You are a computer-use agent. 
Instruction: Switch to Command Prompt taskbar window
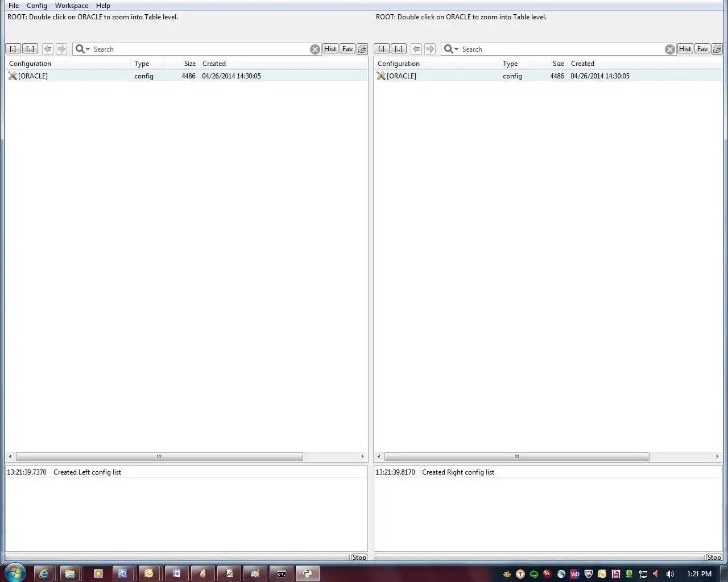click(281, 573)
